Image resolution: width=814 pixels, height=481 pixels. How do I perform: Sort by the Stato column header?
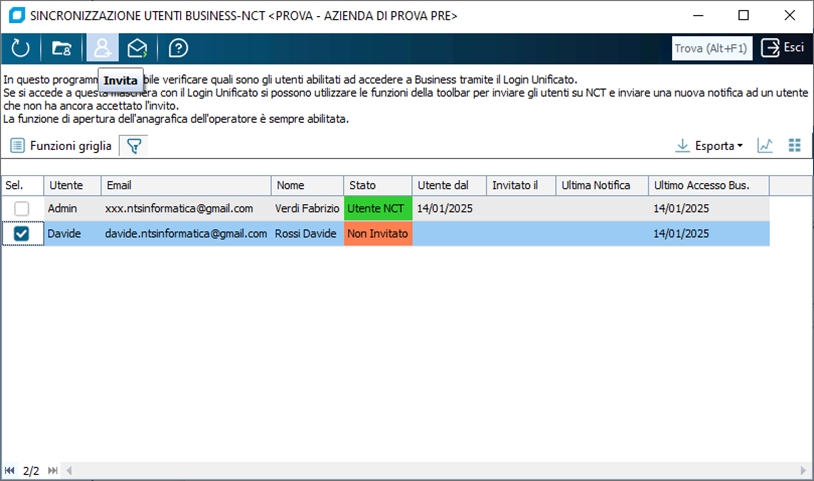coord(378,185)
